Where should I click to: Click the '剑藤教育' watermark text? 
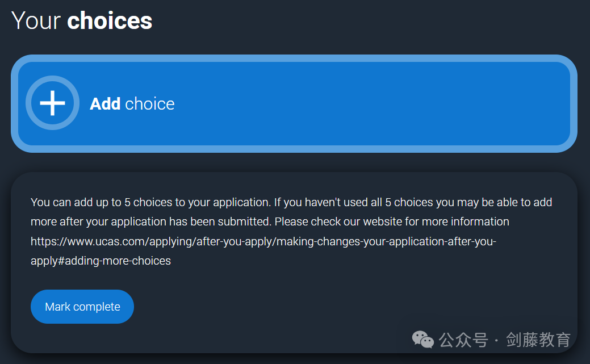(538, 340)
